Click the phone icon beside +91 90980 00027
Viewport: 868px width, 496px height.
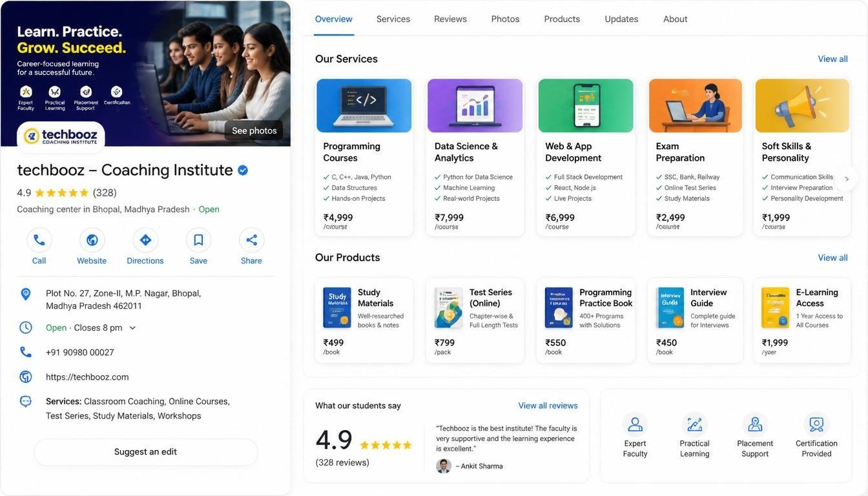click(26, 352)
